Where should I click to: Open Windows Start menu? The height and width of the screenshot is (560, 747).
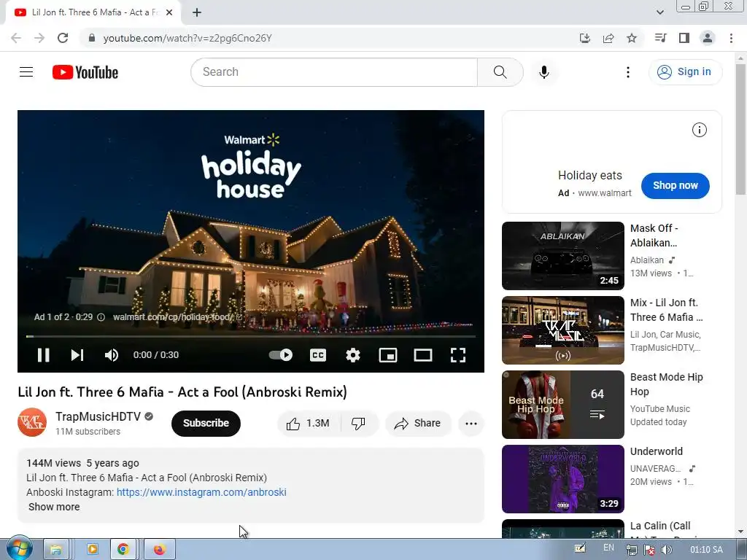tap(19, 549)
